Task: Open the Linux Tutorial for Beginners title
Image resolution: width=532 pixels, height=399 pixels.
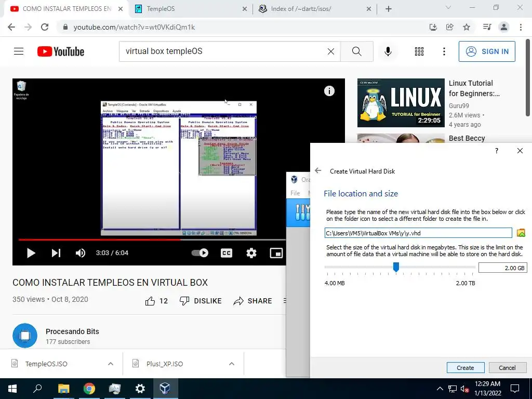Action: (474, 88)
